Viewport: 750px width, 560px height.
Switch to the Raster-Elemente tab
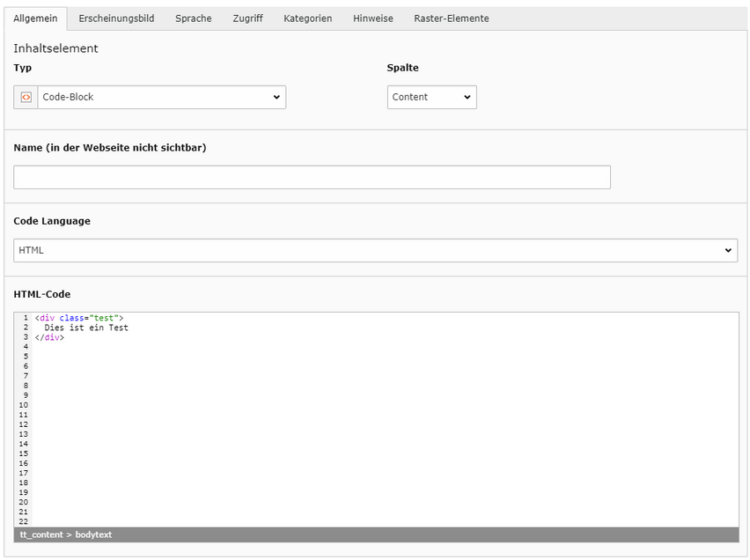[451, 18]
